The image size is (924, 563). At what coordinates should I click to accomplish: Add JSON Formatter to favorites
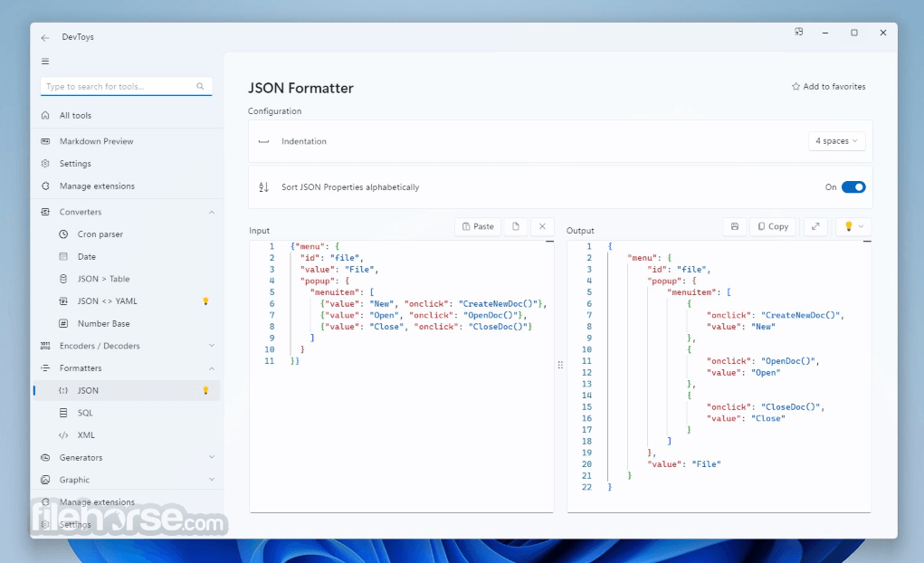[829, 87]
